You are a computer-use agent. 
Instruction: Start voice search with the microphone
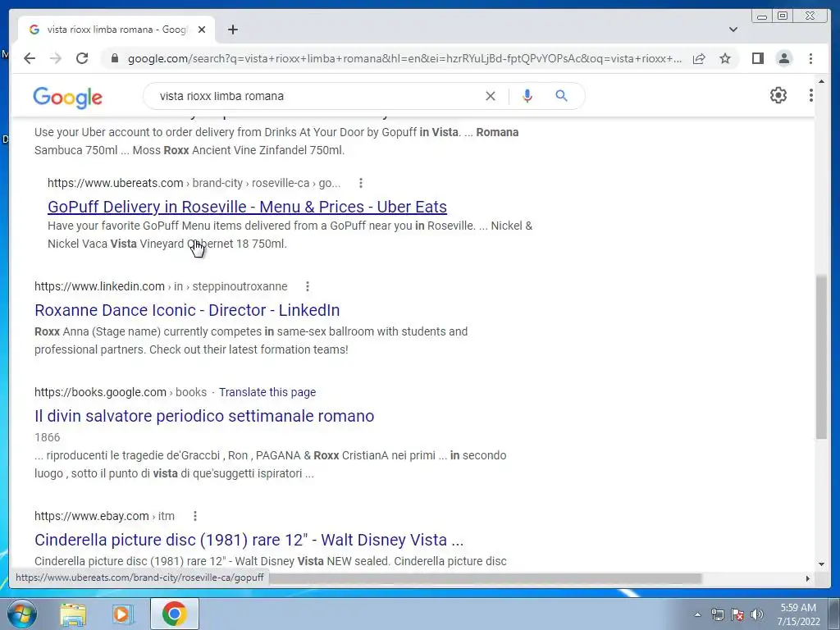pos(527,96)
